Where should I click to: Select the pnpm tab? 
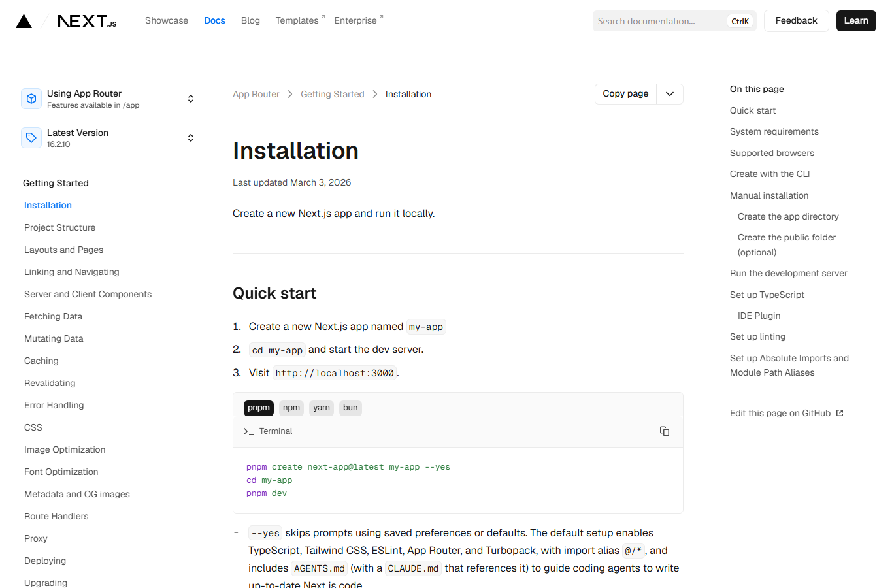pyautogui.click(x=259, y=408)
